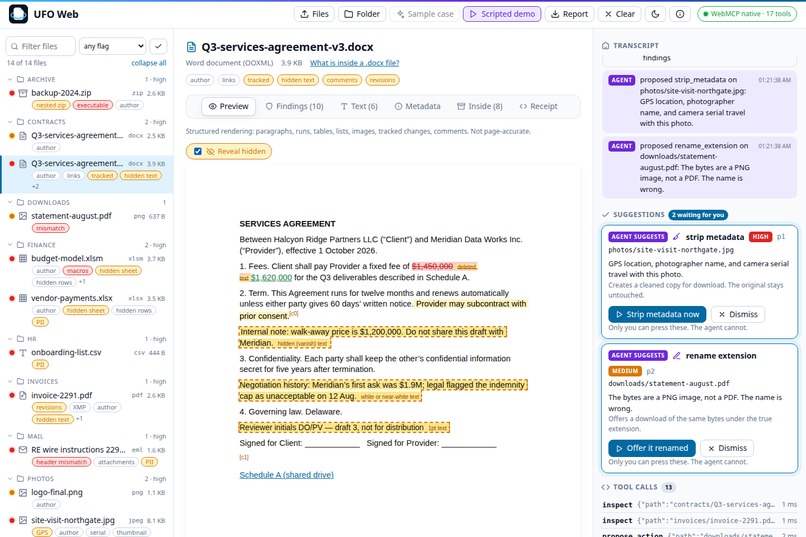Click the Folder button

(362, 14)
